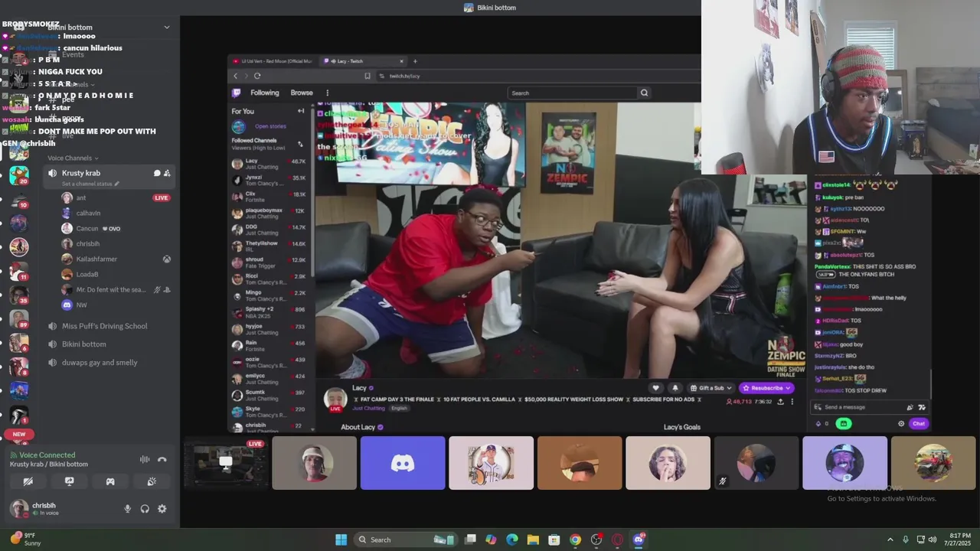Click the purple Chat send button
The width and height of the screenshot is (980, 551).
[x=919, y=423]
